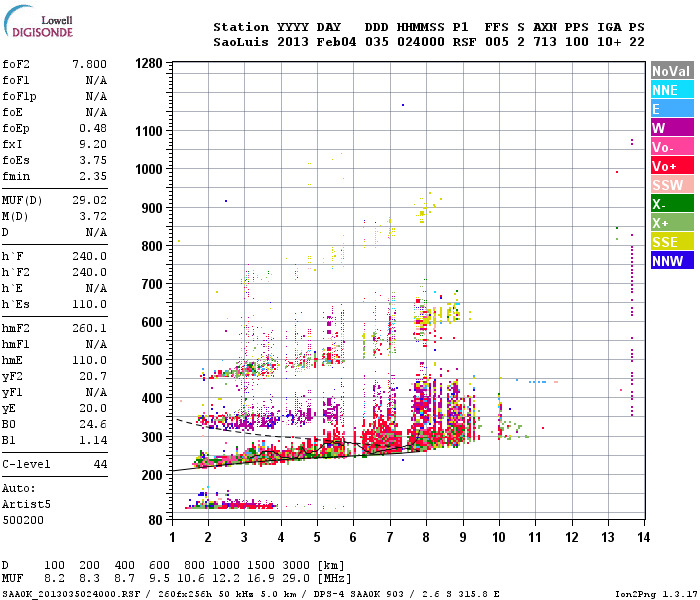Click the 1100 height axis label
The image size is (700, 600).
coord(149,131)
